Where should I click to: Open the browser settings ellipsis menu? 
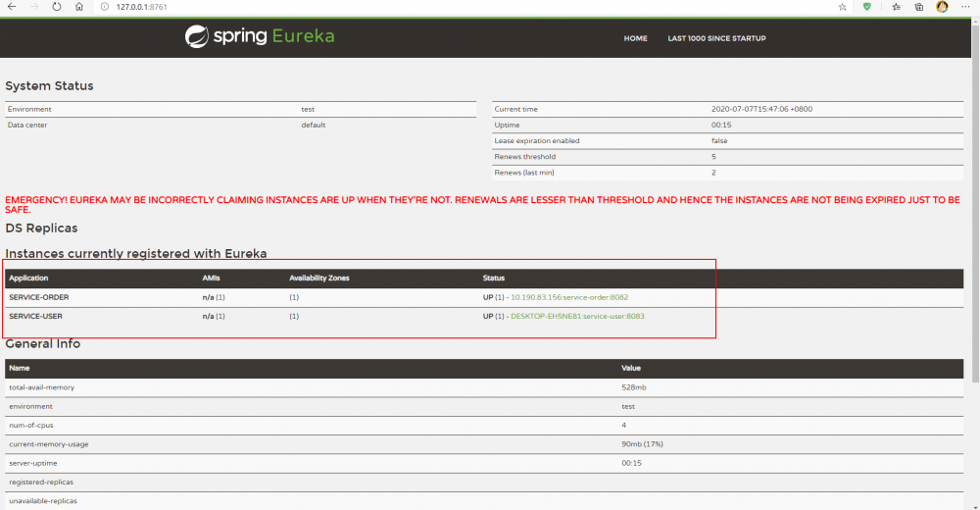(x=965, y=7)
